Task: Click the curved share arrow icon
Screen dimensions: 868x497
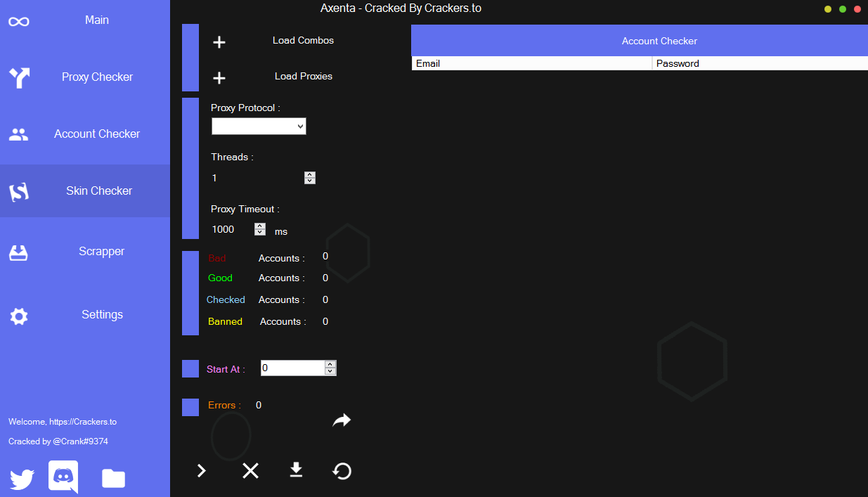Action: tap(342, 420)
